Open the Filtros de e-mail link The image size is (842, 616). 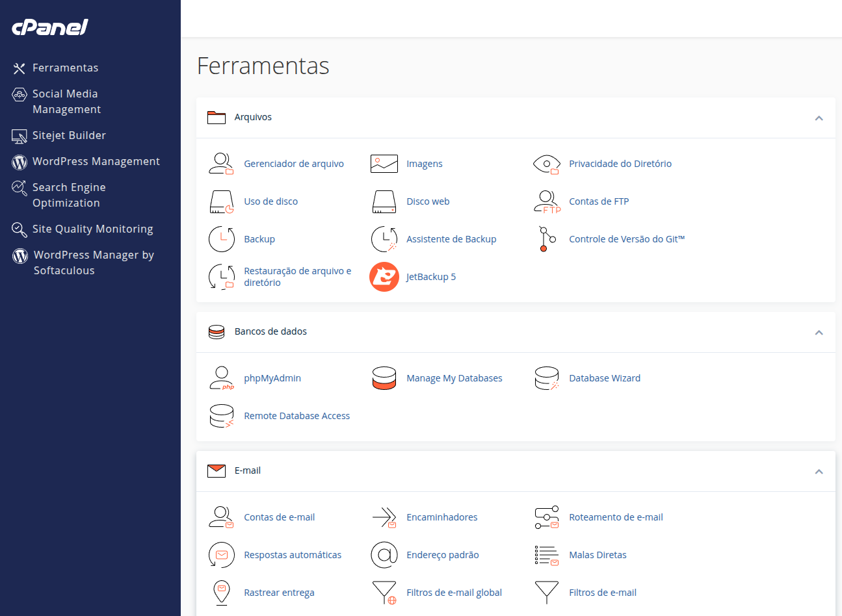tap(603, 593)
